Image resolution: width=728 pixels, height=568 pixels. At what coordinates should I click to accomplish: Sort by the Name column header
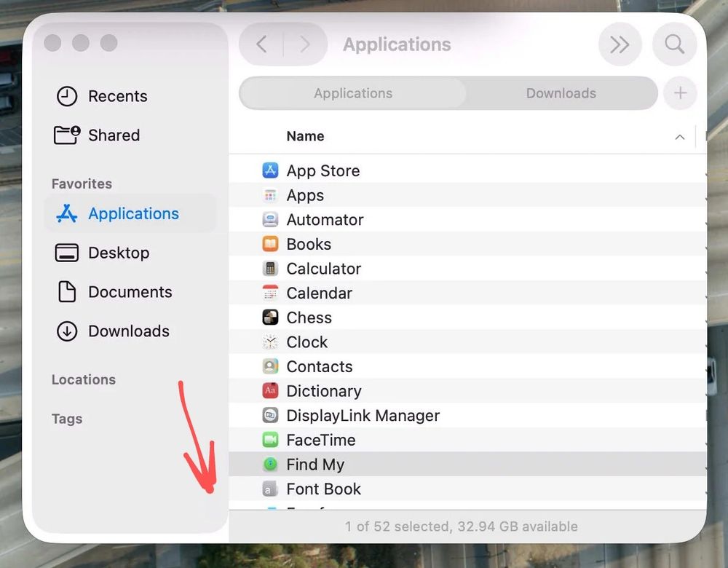point(305,136)
